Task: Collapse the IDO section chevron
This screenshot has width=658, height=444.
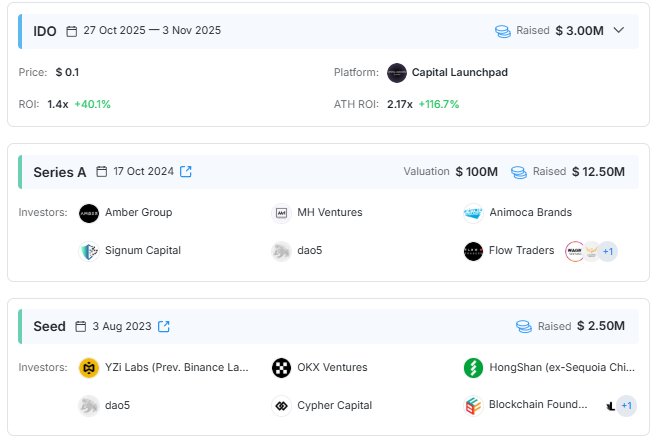Action: (619, 30)
